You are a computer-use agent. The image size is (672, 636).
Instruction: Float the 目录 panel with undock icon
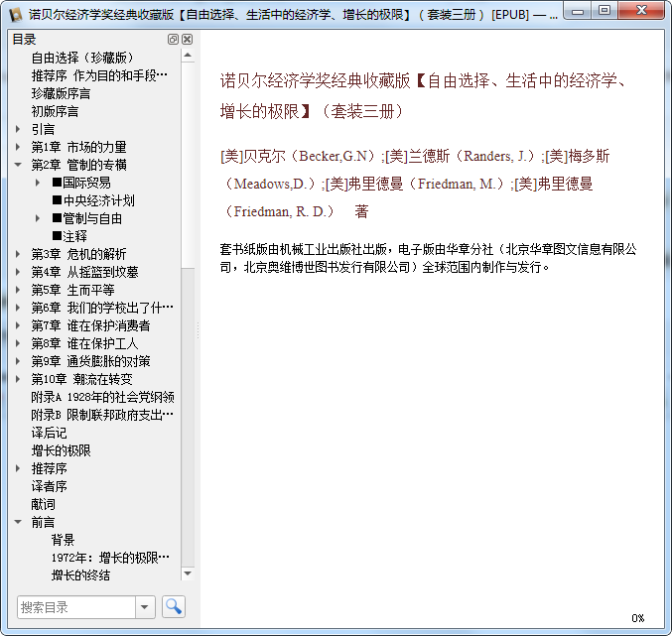(x=173, y=40)
